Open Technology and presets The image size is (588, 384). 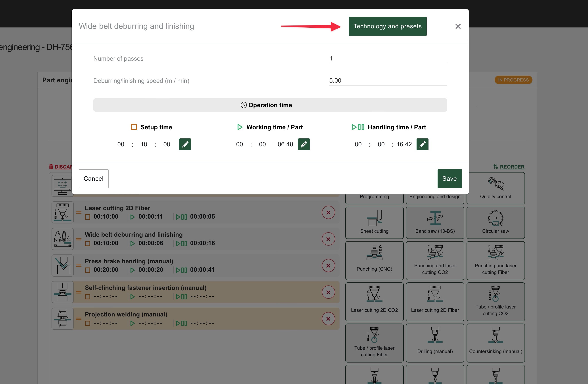pyautogui.click(x=387, y=26)
